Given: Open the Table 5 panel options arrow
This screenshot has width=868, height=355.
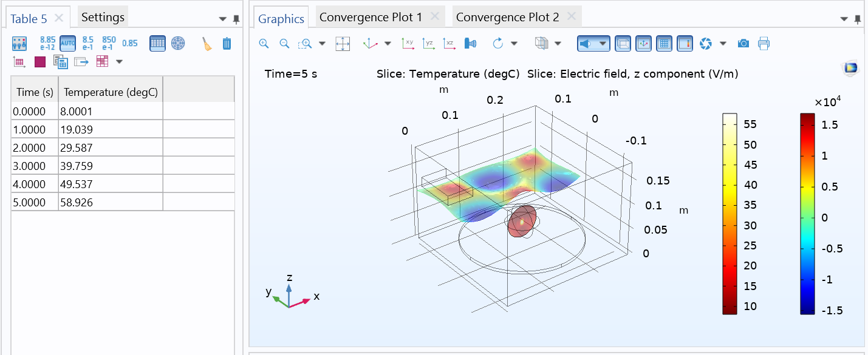Looking at the screenshot, I should [223, 19].
